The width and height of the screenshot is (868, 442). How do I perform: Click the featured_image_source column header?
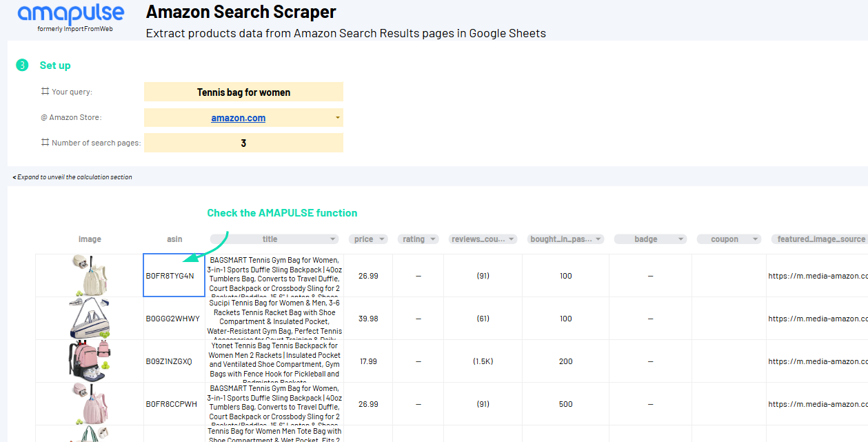pyautogui.click(x=820, y=239)
